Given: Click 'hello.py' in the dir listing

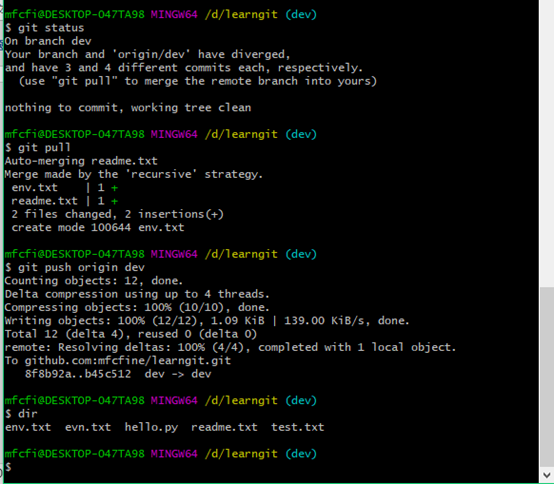Looking at the screenshot, I should click(x=151, y=427).
